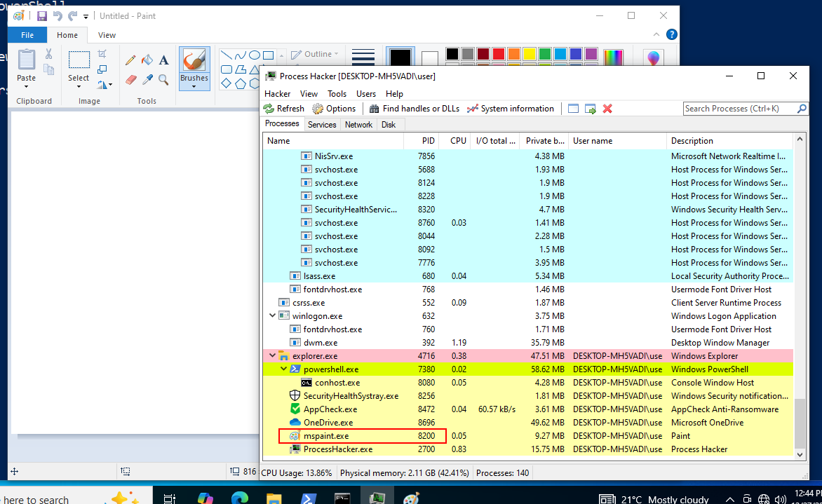The width and height of the screenshot is (822, 504).
Task: Open System information in Process Hacker
Action: point(511,108)
